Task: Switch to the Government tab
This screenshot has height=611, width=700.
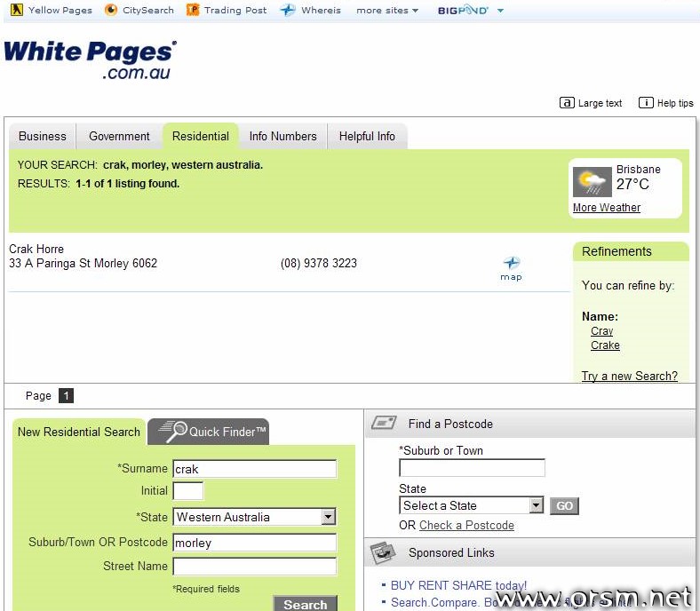Action: 119,136
